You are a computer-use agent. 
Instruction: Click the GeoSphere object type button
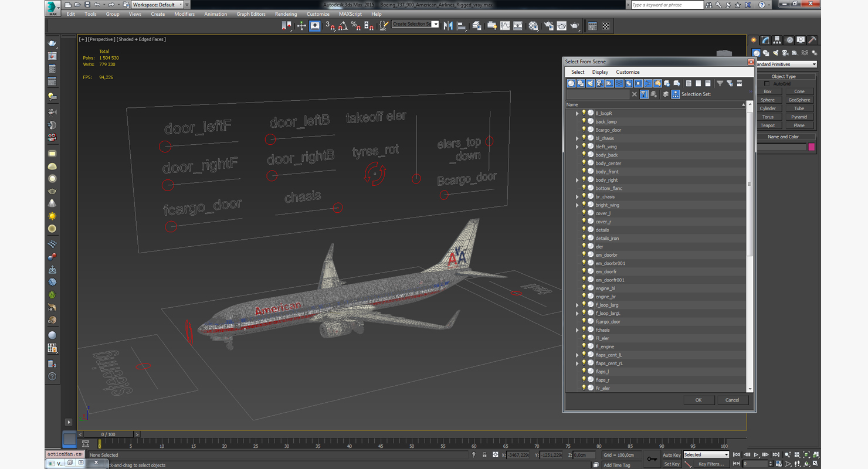click(799, 100)
